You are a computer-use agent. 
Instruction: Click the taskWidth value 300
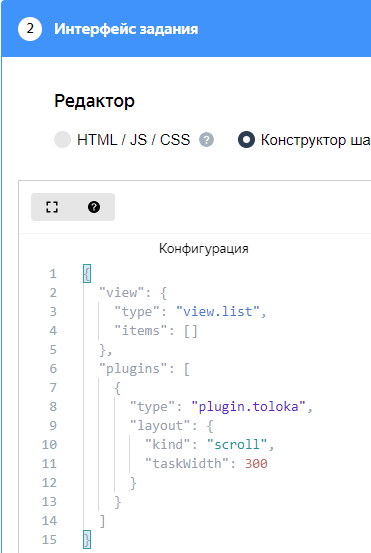coord(256,463)
